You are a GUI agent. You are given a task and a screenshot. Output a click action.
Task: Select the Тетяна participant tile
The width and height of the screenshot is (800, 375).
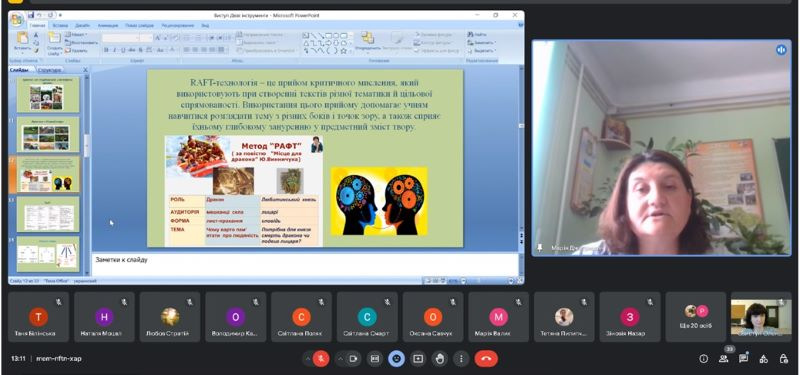(564, 317)
